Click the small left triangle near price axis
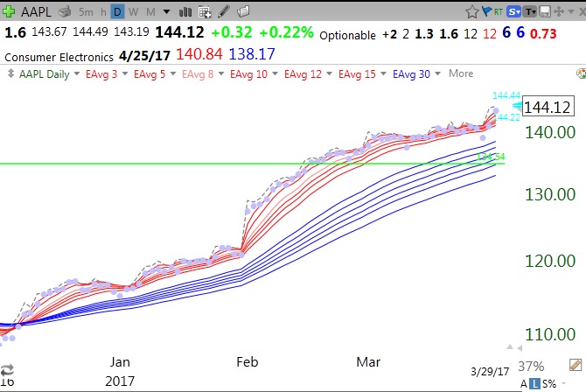 [520, 348]
